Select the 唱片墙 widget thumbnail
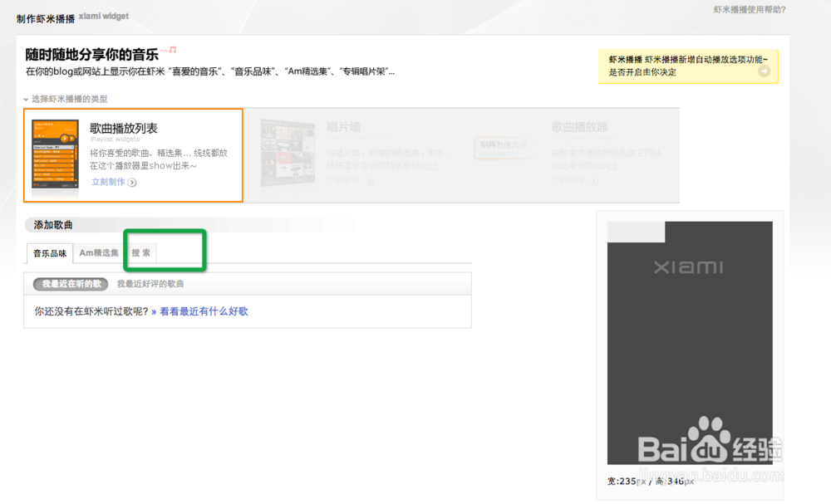The height and width of the screenshot is (504, 831). coord(288,153)
